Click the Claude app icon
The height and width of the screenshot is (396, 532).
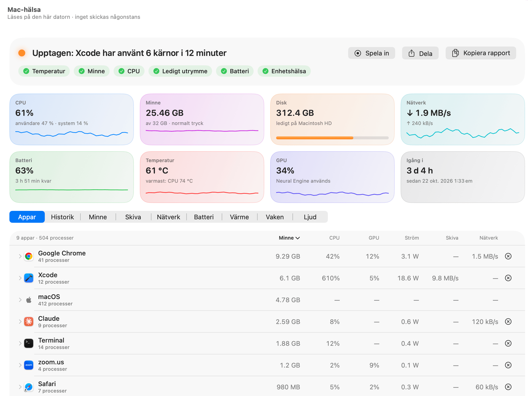[x=29, y=322]
